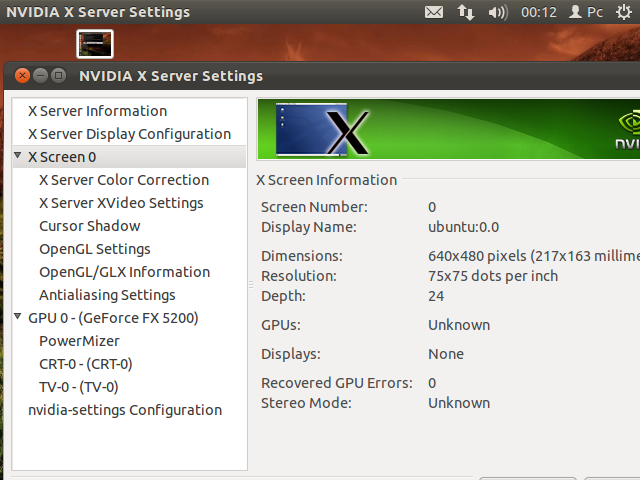The width and height of the screenshot is (640, 480).
Task: Open the clock showing 00:12
Action: tap(539, 13)
